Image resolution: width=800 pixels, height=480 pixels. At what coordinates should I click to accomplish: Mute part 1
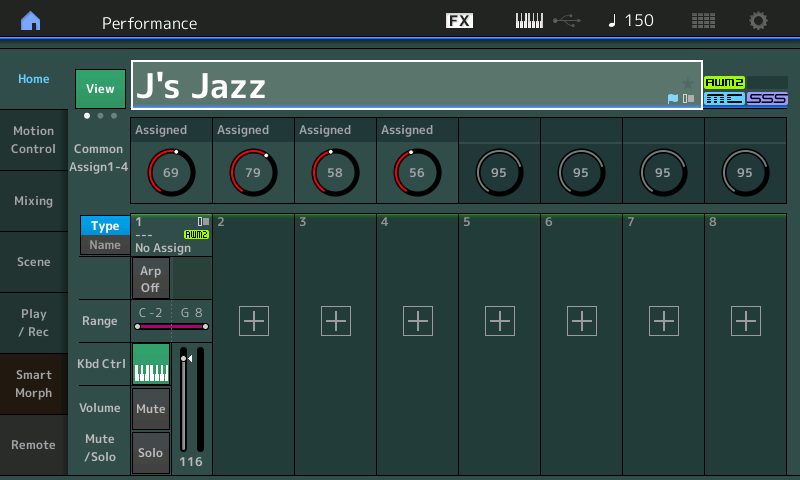pos(151,409)
